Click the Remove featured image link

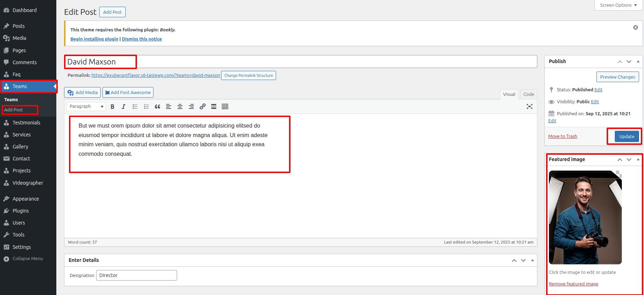tap(573, 284)
